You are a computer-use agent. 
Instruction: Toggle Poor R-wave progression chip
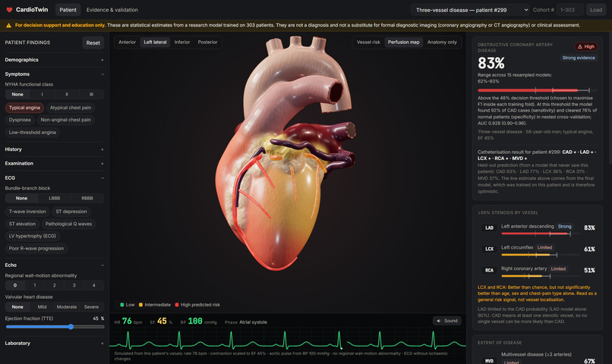click(36, 249)
